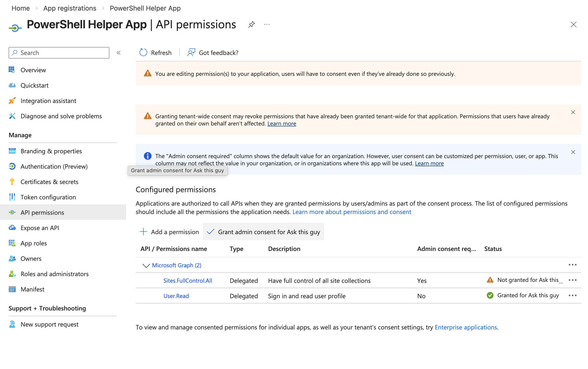Click the Refresh icon

143,53
